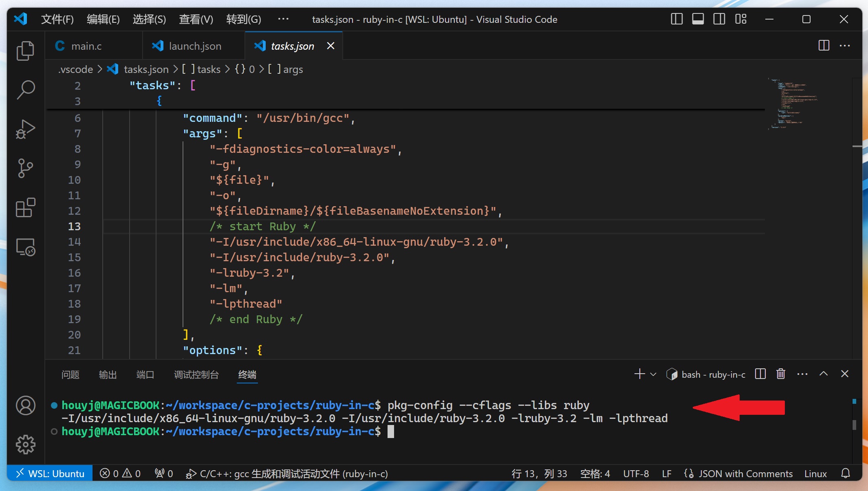The width and height of the screenshot is (868, 491).
Task: Click tasks array in the breadcrumb
Action: tap(201, 69)
